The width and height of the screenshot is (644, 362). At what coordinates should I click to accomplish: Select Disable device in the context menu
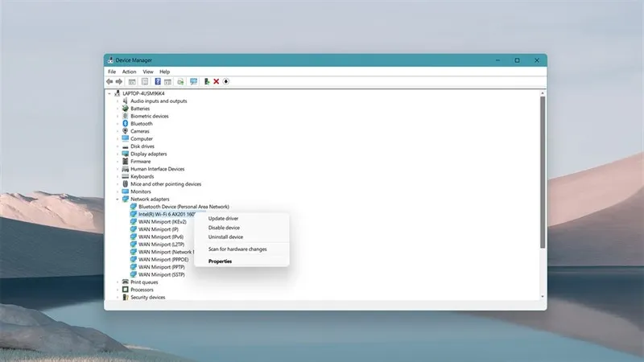(x=224, y=228)
